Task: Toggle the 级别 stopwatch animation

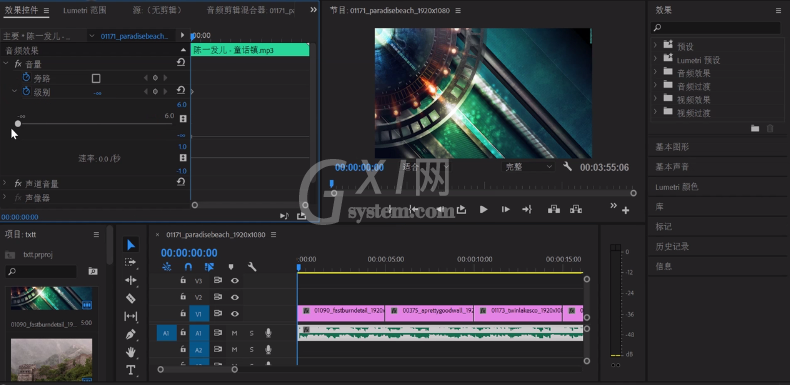Action: [x=26, y=91]
